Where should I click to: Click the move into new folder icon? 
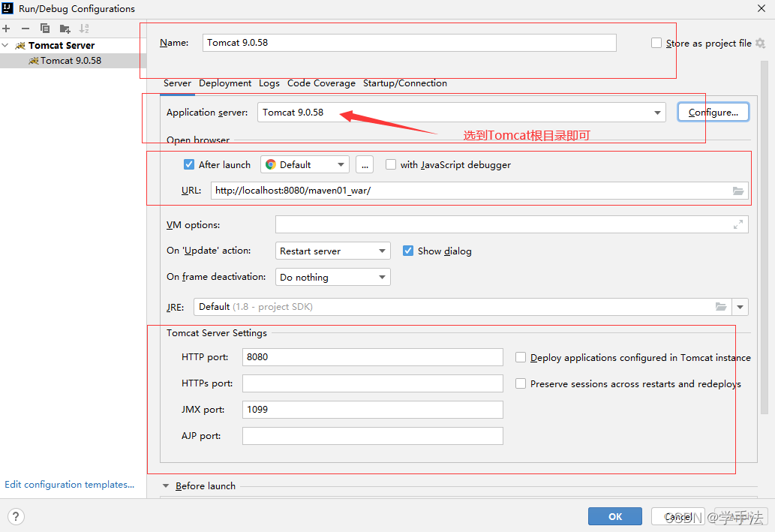coord(65,29)
